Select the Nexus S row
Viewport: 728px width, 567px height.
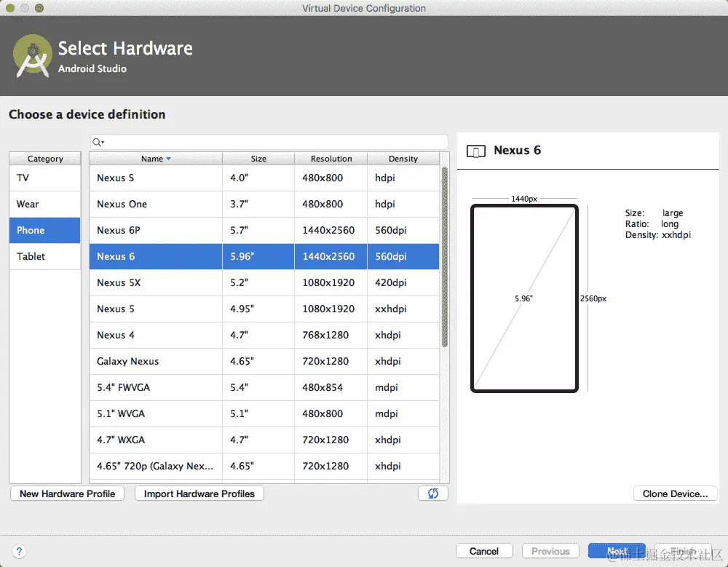click(264, 178)
